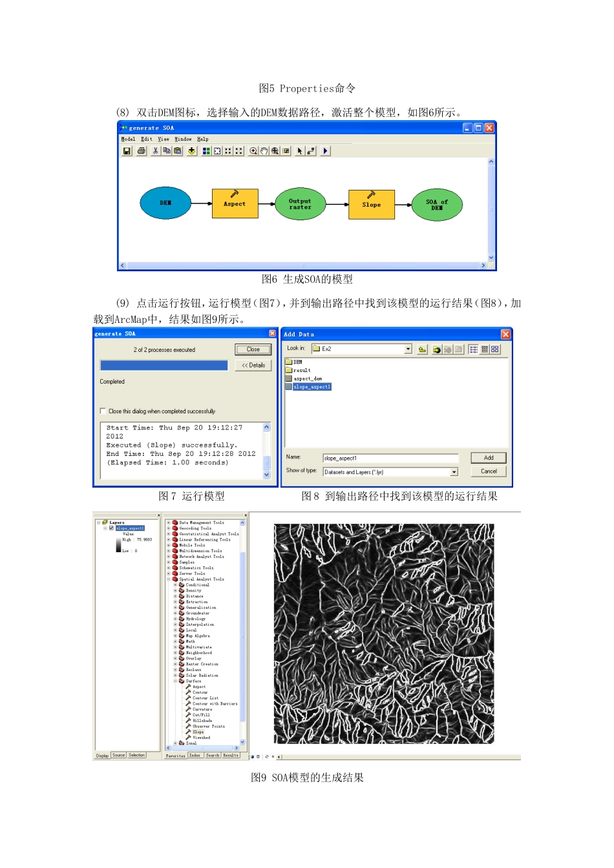The image size is (614, 868).
Task: Open the Show of type dropdown
Action: pos(454,472)
